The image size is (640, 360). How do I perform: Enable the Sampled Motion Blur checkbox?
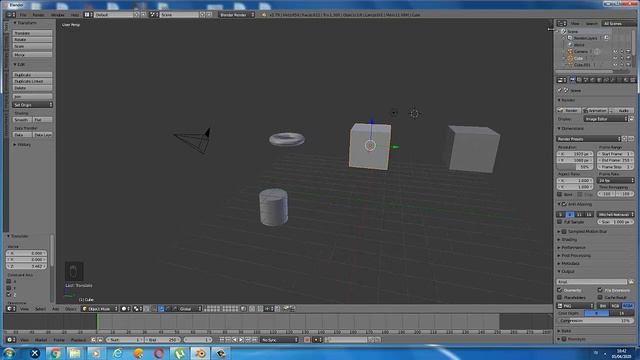564,231
